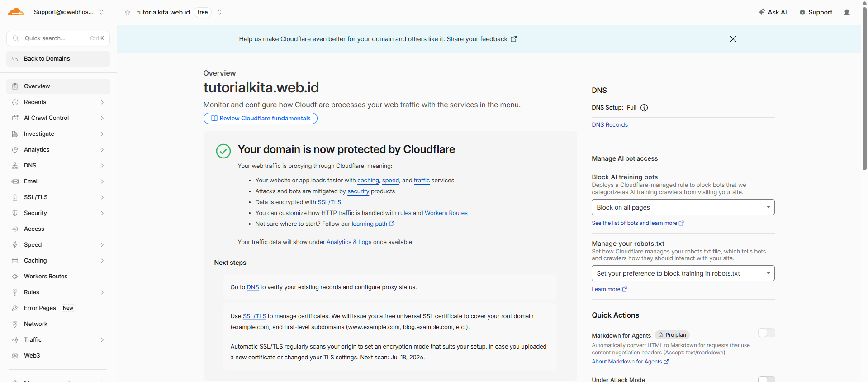Click the SSL/TLS lock icon

(15, 197)
